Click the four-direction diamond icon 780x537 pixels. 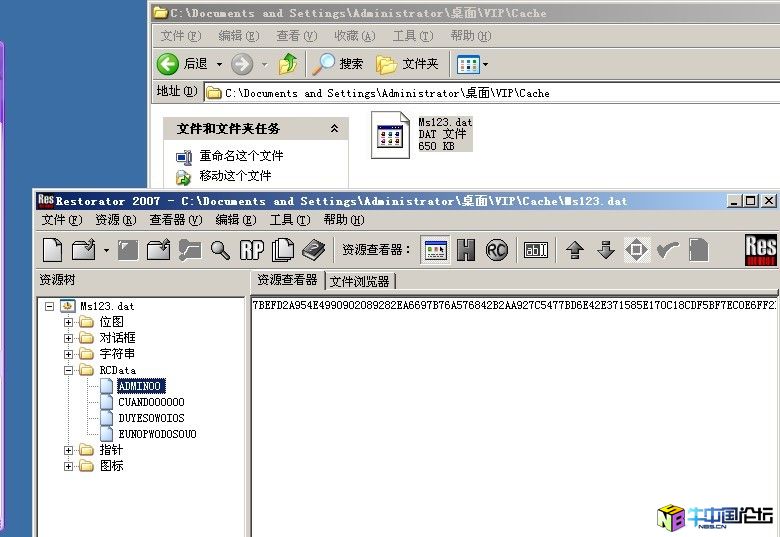pos(637,250)
